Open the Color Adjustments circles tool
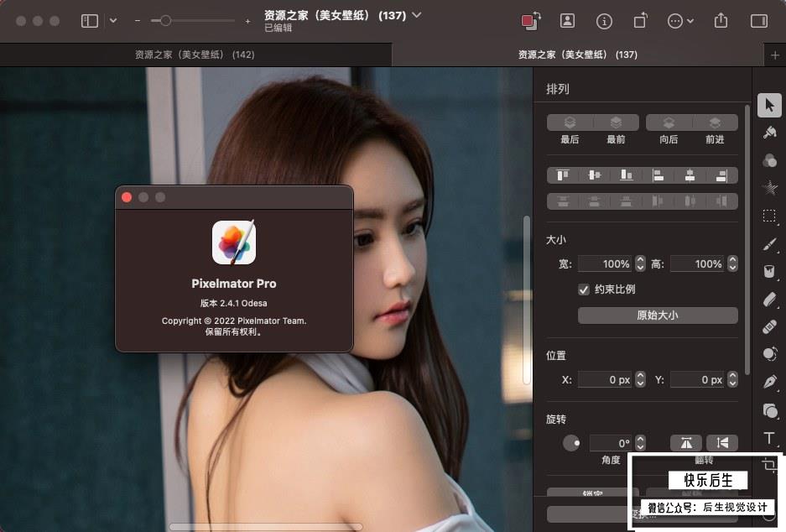The image size is (786, 532). 769,160
